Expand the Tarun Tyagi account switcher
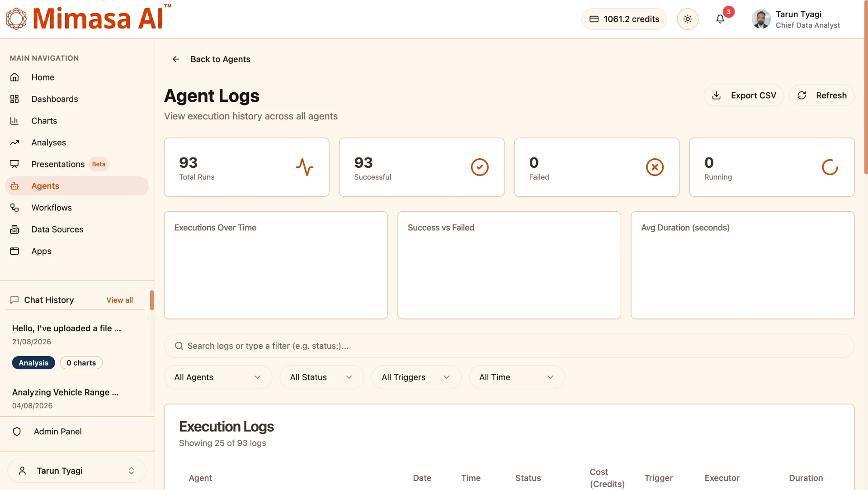 (x=77, y=471)
